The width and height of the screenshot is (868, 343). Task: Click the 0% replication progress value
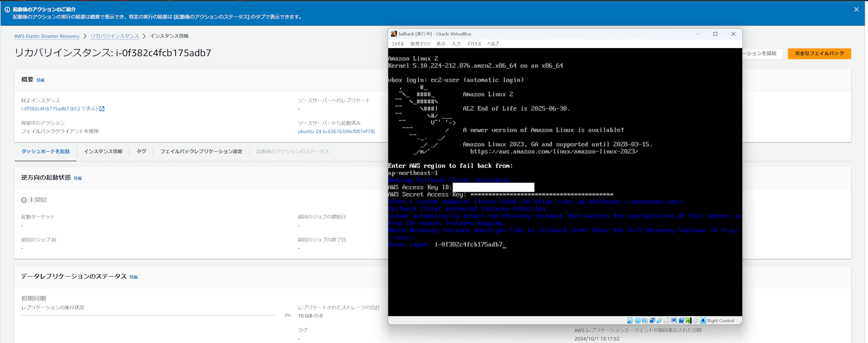pos(287,315)
